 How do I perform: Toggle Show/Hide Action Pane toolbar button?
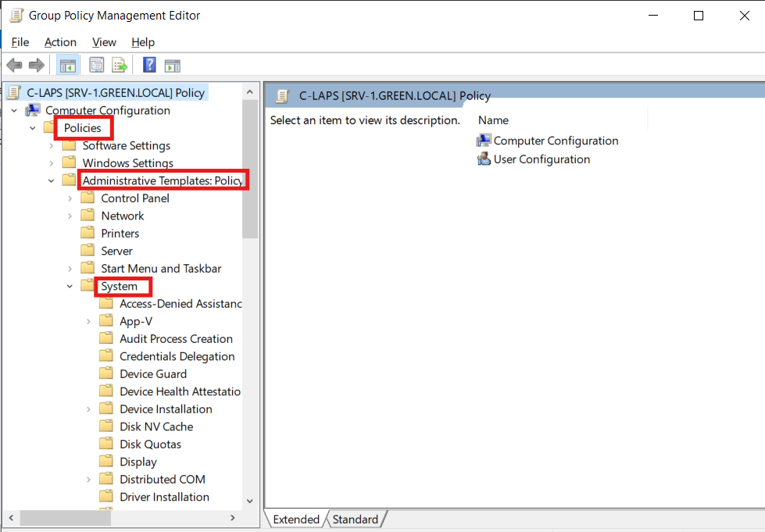point(172,66)
